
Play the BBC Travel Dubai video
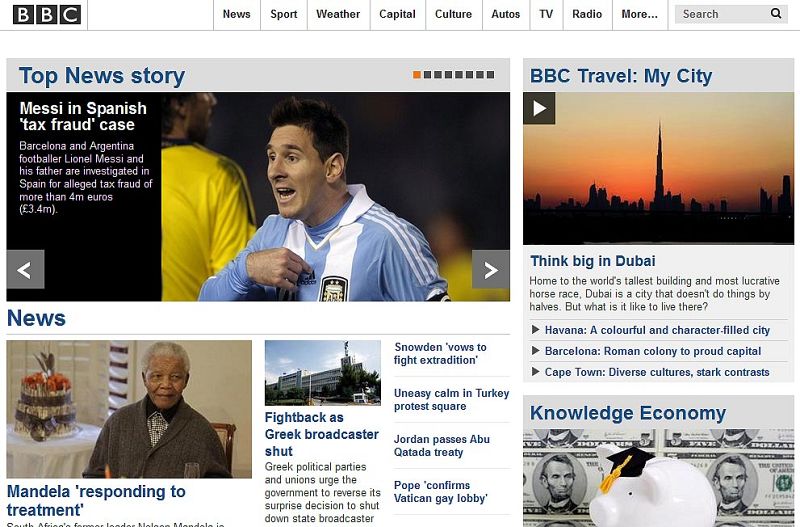point(539,108)
